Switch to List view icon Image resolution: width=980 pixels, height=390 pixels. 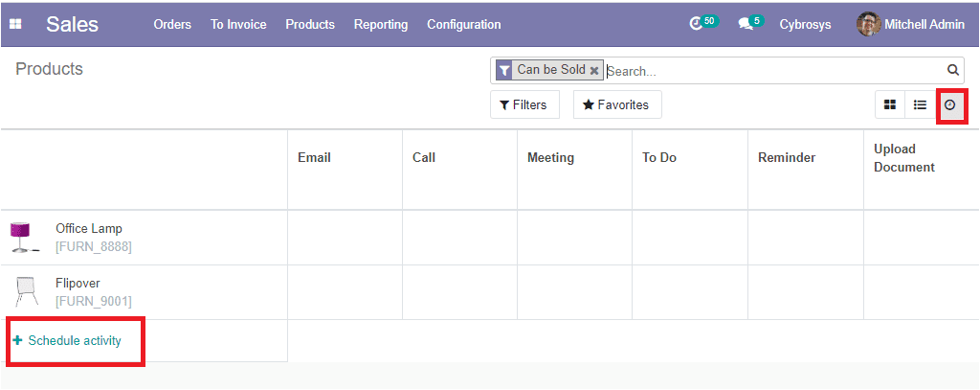click(920, 104)
